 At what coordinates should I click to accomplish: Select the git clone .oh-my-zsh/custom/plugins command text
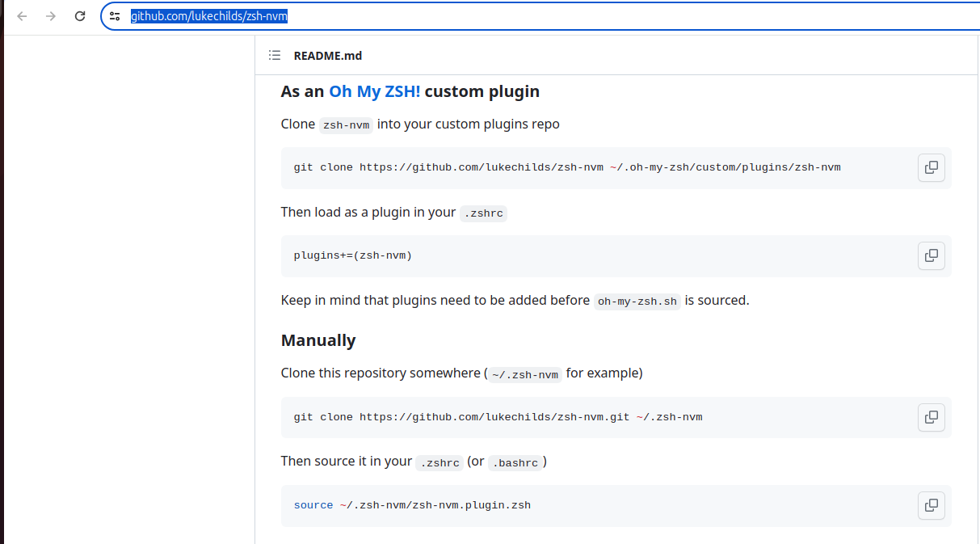tap(567, 167)
